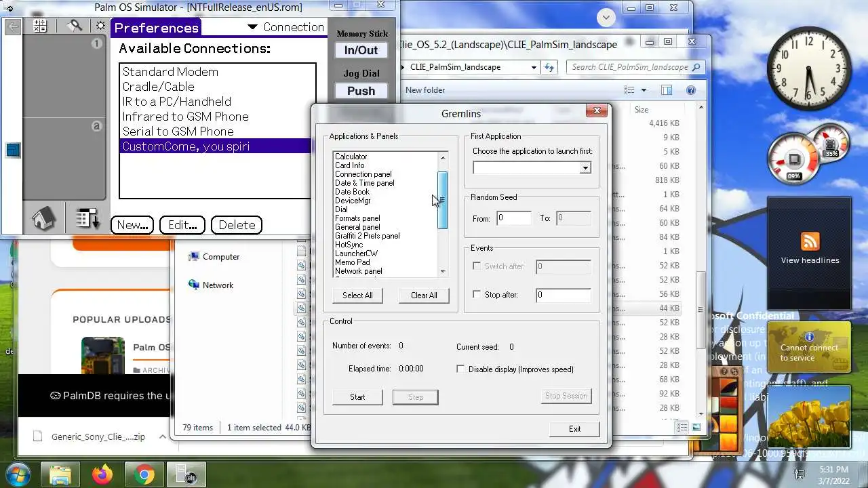The width and height of the screenshot is (868, 488).
Task: Click the Preferences title tab in Palm
Action: coord(156,27)
